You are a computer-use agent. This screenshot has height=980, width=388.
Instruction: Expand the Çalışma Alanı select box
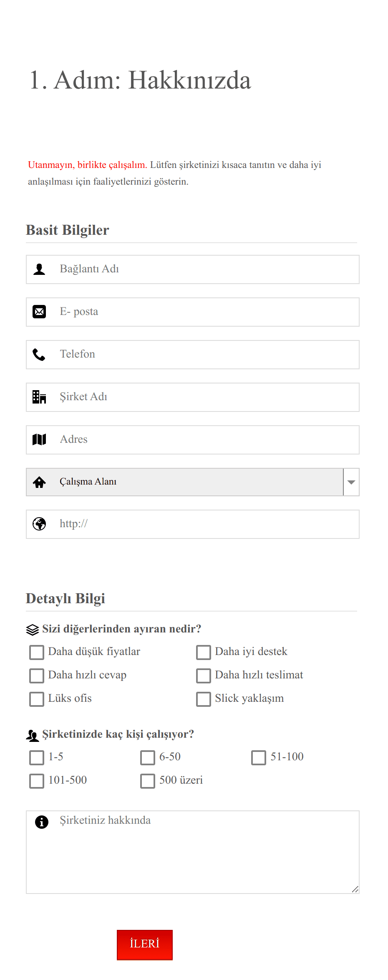pyautogui.click(x=193, y=482)
